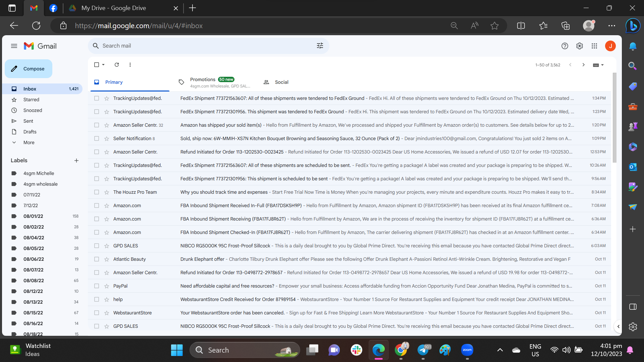
Task: Click the Search mail field
Action: 208,46
